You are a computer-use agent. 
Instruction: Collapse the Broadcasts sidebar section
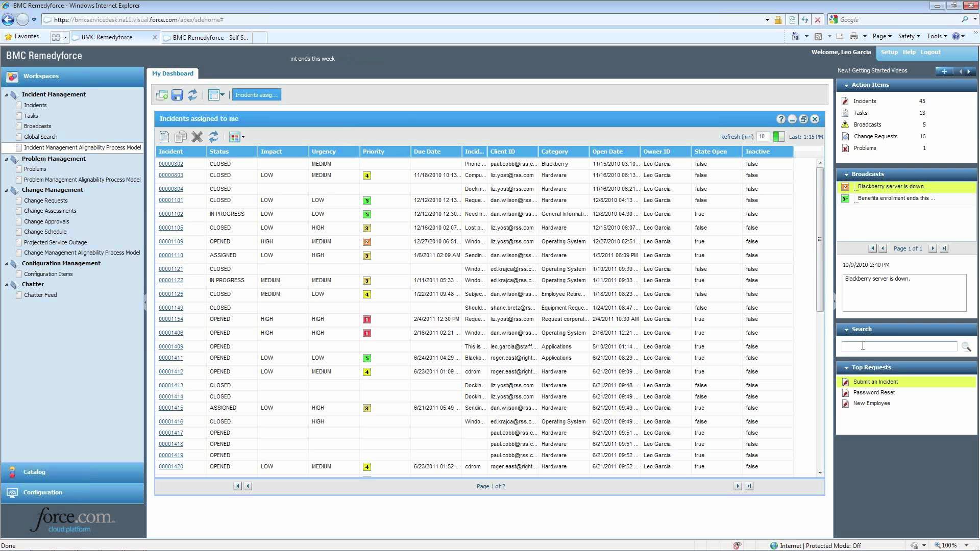846,174
